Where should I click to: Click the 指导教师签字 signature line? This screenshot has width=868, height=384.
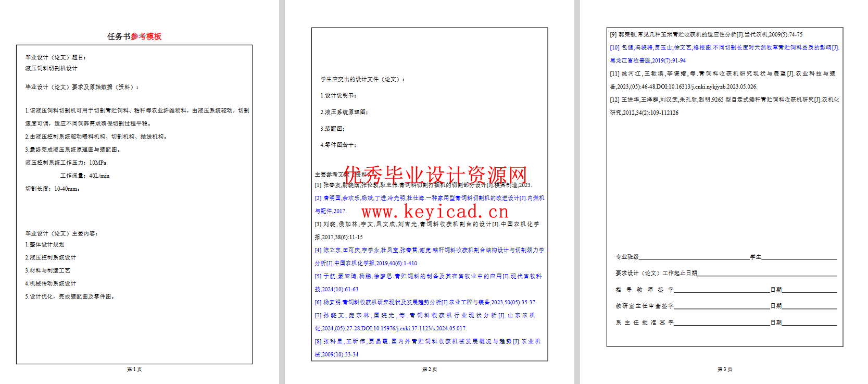(722, 290)
